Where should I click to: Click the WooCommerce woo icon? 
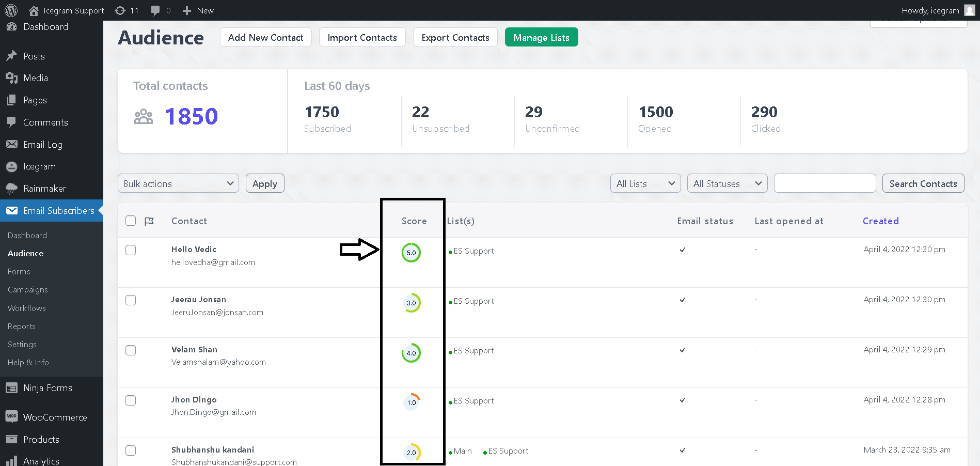11,416
